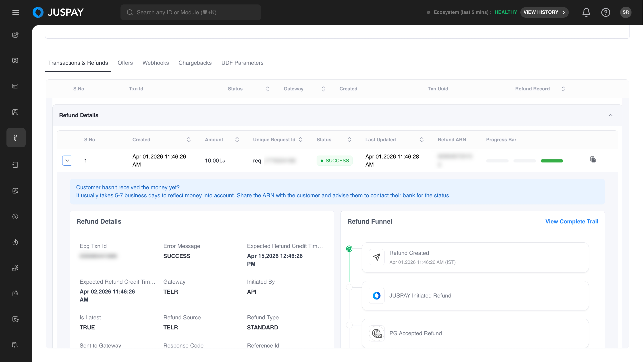Collapse the Refund Details section
The width and height of the screenshot is (644, 362).
(611, 115)
